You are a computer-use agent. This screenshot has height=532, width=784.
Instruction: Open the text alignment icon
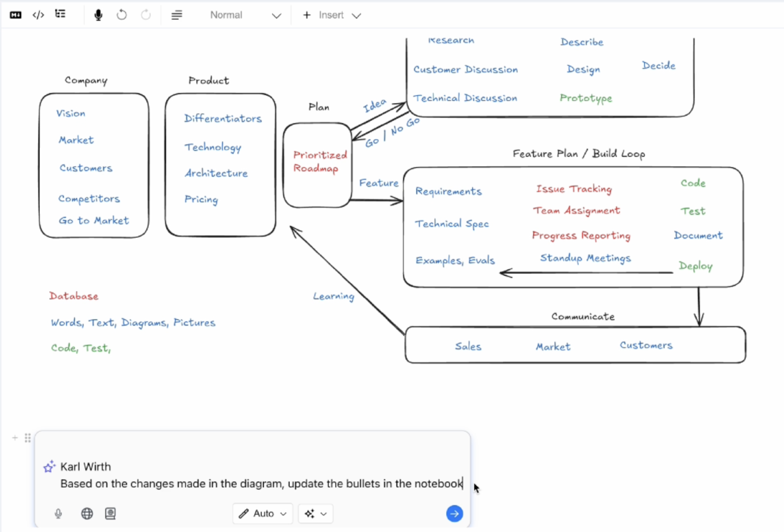pyautogui.click(x=177, y=15)
